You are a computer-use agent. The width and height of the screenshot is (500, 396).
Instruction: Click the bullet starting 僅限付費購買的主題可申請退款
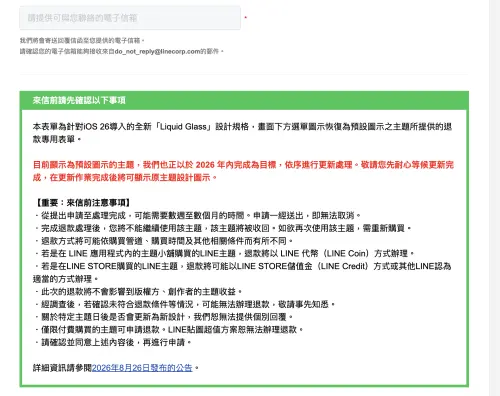169,330
